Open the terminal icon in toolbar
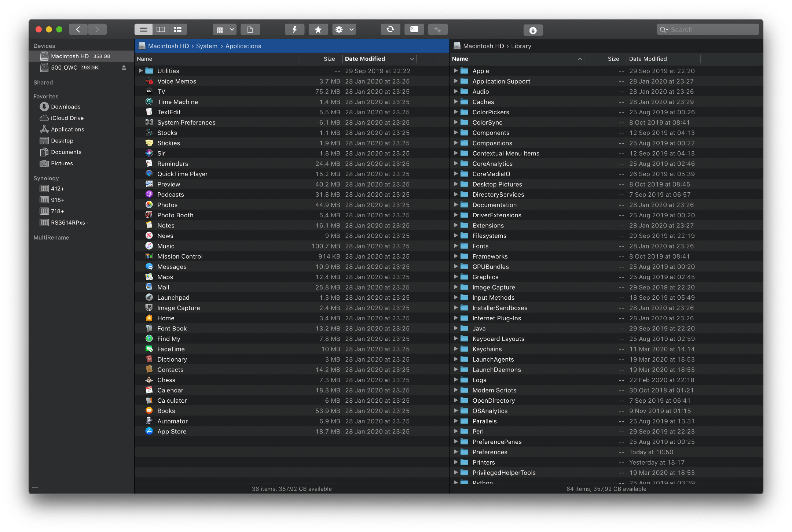The height and width of the screenshot is (532, 792). 414,29
